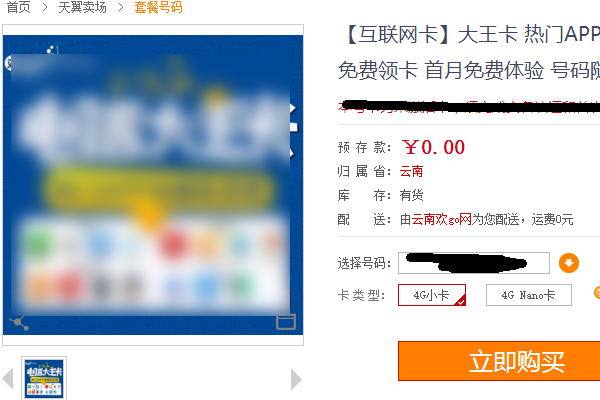The width and height of the screenshot is (600, 400).
Task: Click the white square marker on the image's right edge
Action: click(293, 127)
